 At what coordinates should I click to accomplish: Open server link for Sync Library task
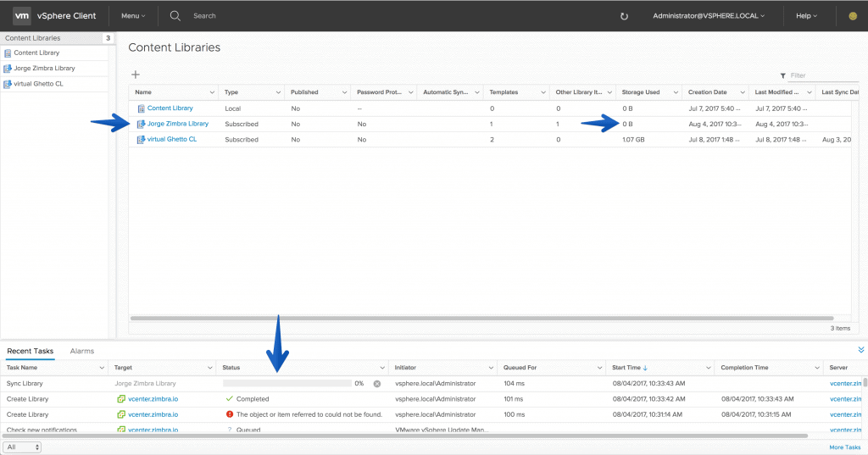[845, 384]
